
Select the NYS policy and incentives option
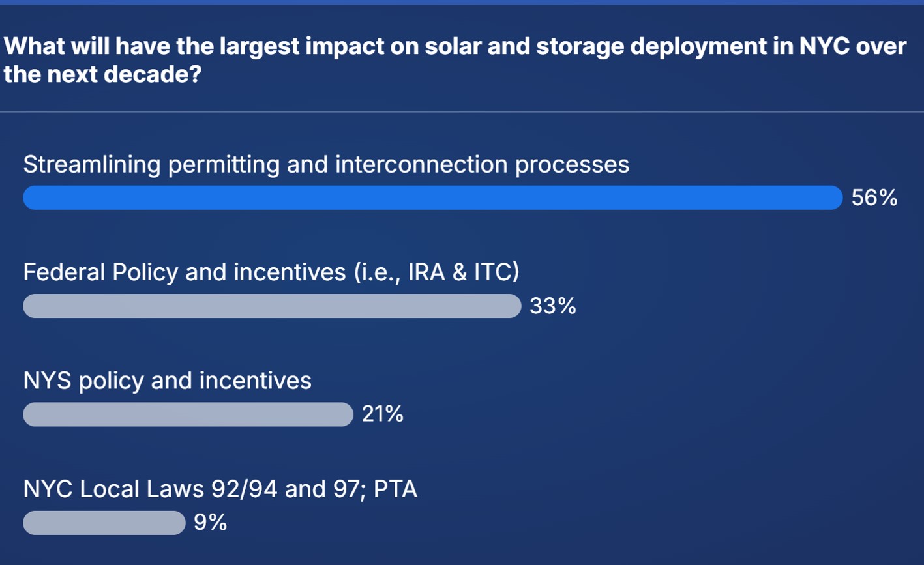tap(168, 380)
